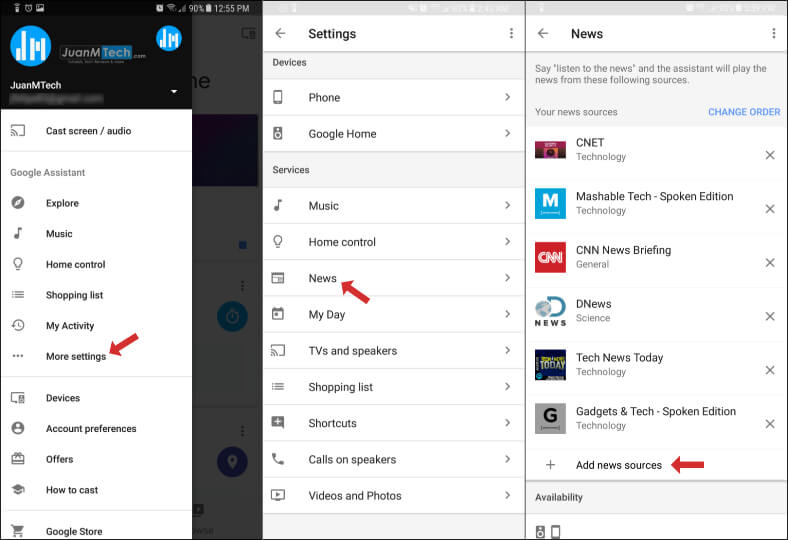Tap the Google Store cart icon

coord(18,530)
